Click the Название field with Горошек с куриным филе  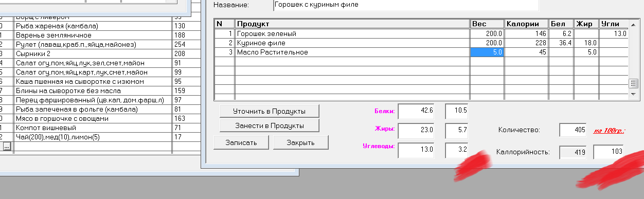(406, 5)
